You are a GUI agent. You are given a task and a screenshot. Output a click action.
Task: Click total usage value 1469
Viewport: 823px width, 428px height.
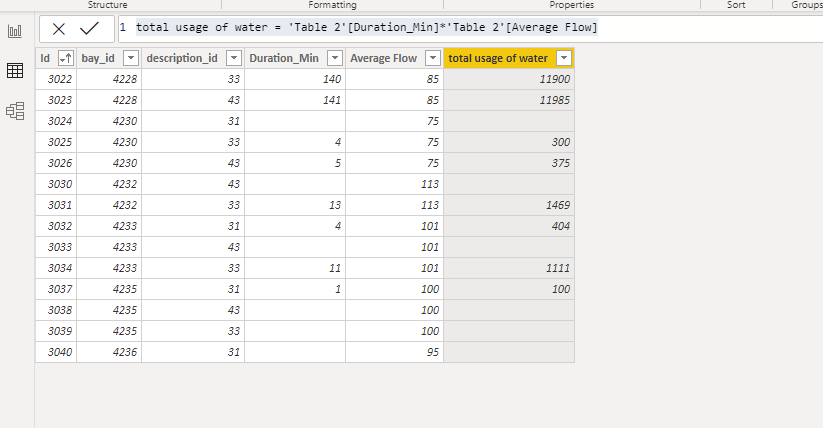click(509, 205)
